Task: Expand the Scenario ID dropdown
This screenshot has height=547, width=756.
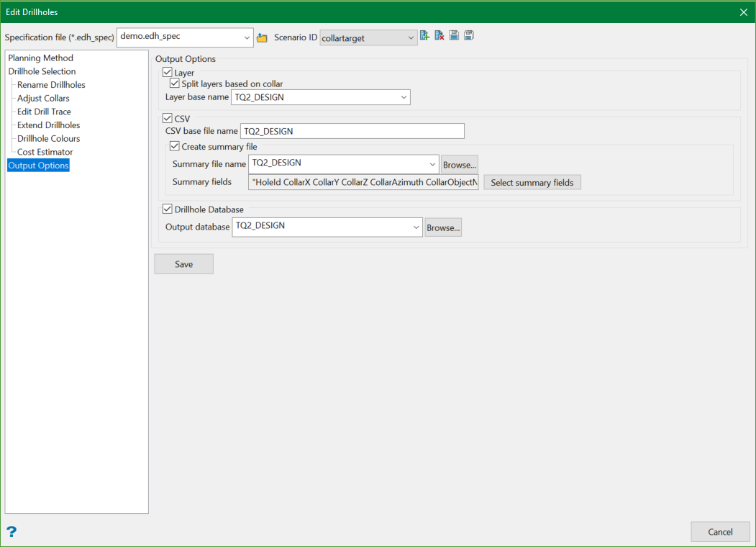Action: [410, 37]
